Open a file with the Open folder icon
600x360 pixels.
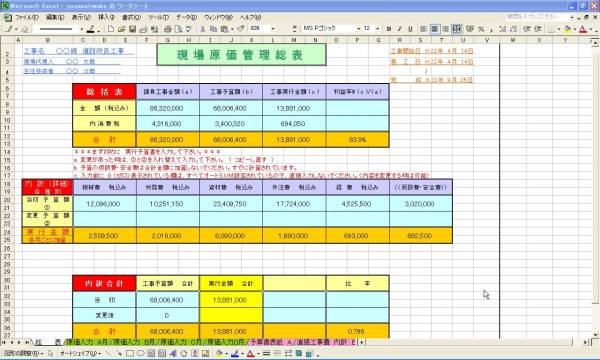[122, 29]
